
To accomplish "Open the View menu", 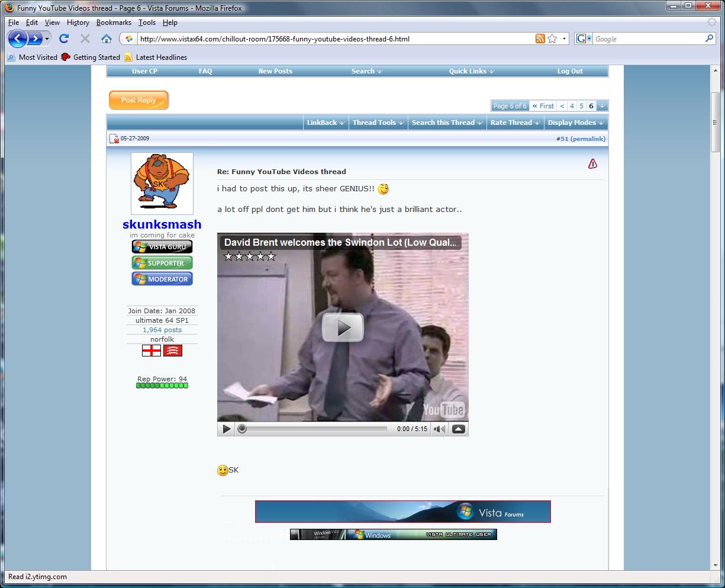I will pyautogui.click(x=52, y=23).
